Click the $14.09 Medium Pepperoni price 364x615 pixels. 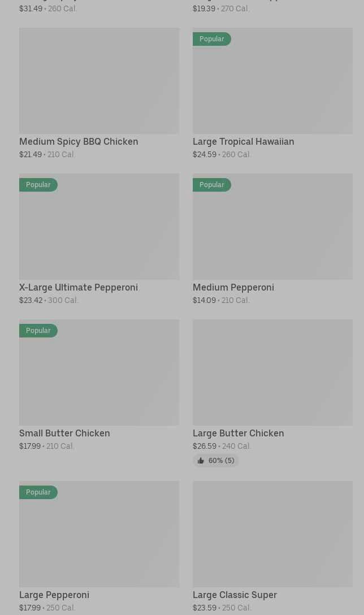204,300
